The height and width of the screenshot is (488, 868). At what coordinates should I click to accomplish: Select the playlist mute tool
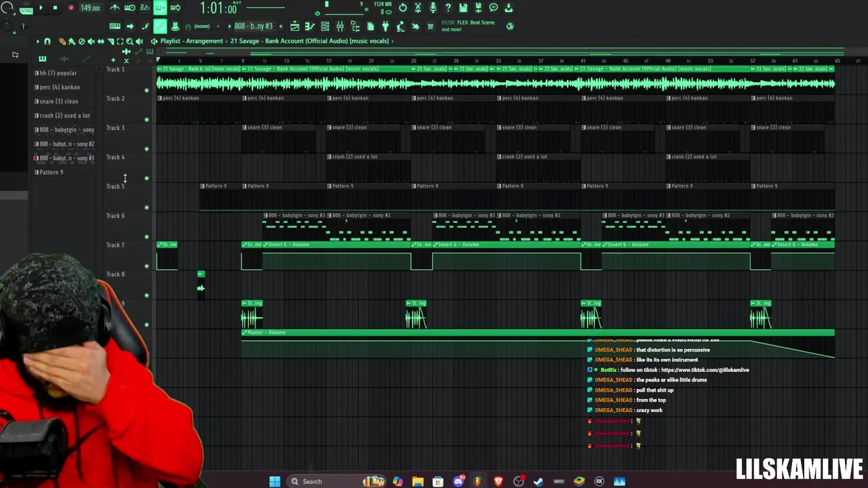(x=91, y=41)
